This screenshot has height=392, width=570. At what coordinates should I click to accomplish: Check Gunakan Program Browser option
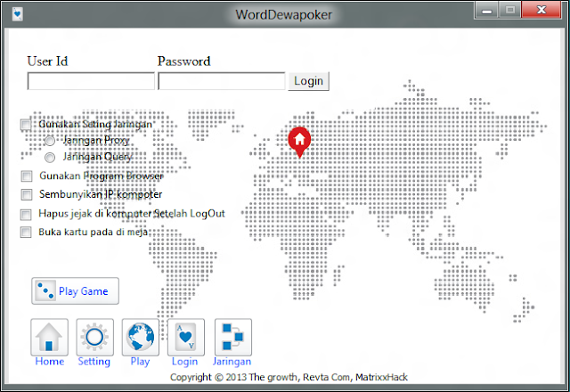[27, 176]
